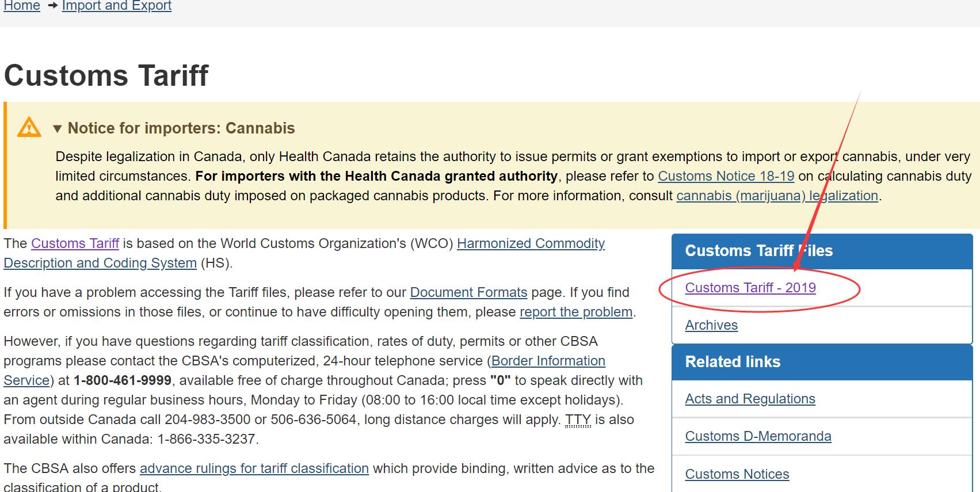Click the orange warning triangle icon

pos(29,127)
